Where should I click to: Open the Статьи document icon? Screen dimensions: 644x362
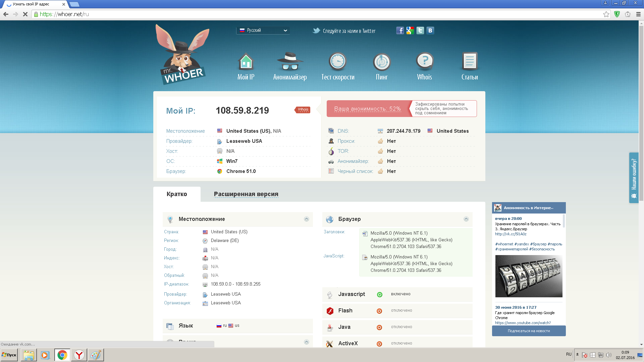pos(470,61)
